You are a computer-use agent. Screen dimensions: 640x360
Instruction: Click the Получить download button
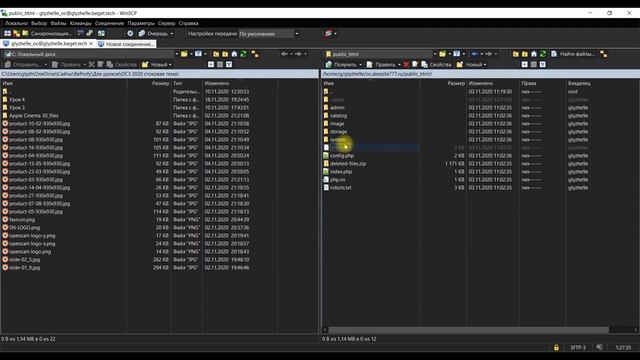341,64
